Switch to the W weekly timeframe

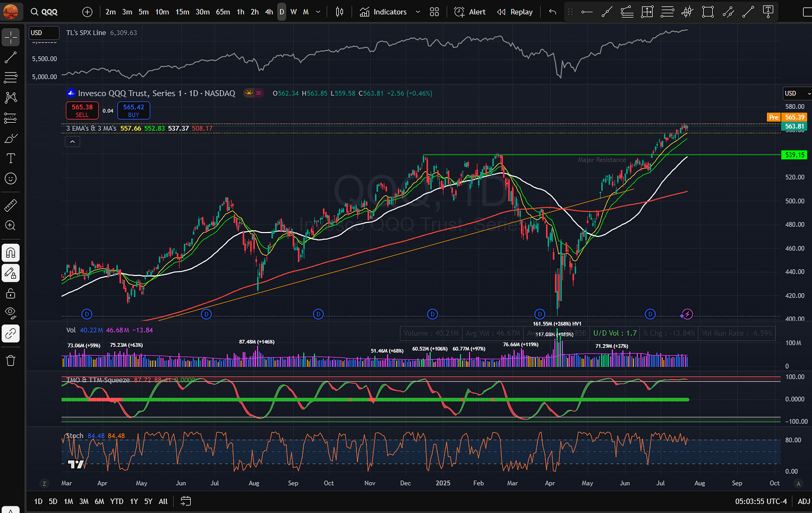pos(294,12)
